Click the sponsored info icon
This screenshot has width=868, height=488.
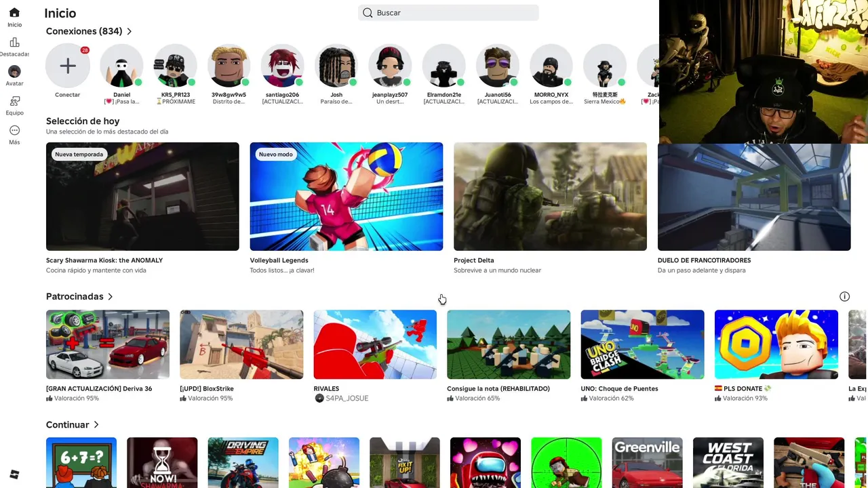click(844, 296)
